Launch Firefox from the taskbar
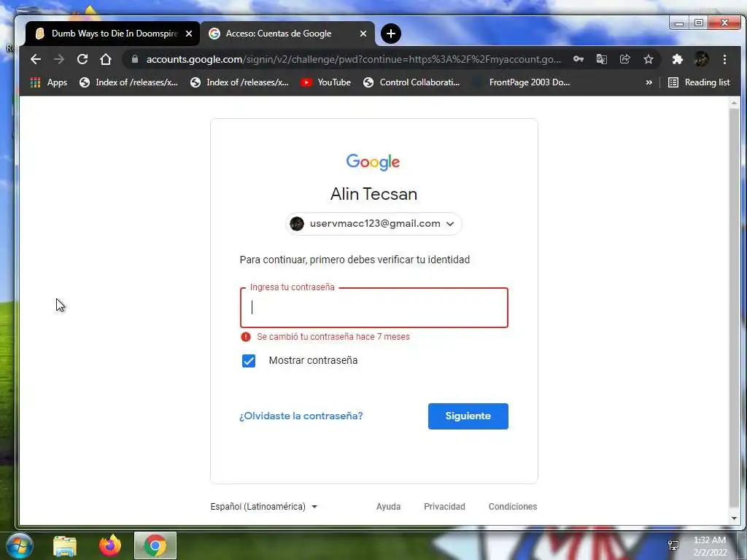The height and width of the screenshot is (560, 747). [110, 545]
